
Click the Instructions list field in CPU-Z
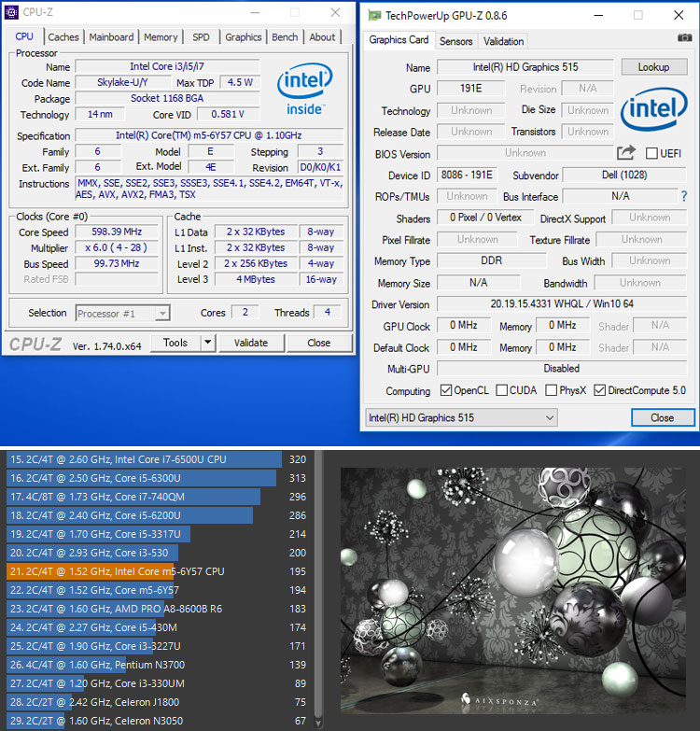pyautogui.click(x=209, y=189)
